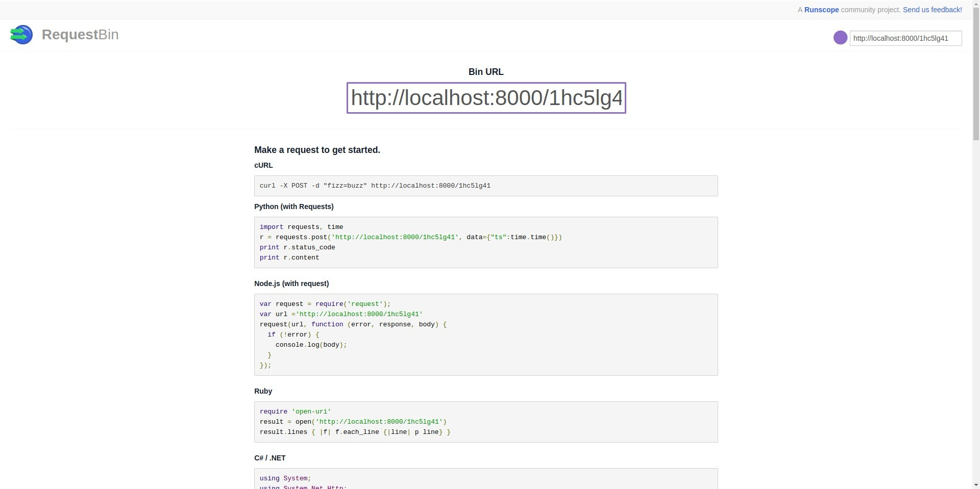
Task: Click the 'Make a request to get started.' heading
Action: [317, 150]
